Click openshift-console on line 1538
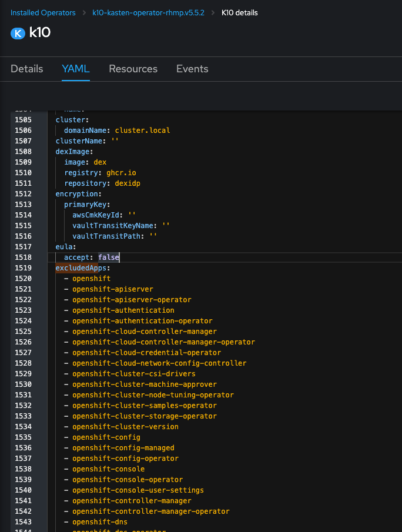The width and height of the screenshot is (402, 532). [x=109, y=469]
